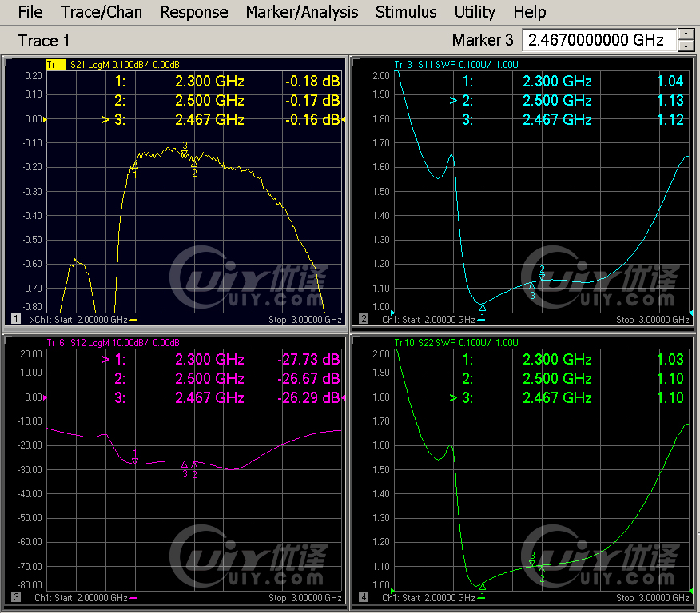Click S11 SWR marker 1 value 1.04

tap(670, 82)
